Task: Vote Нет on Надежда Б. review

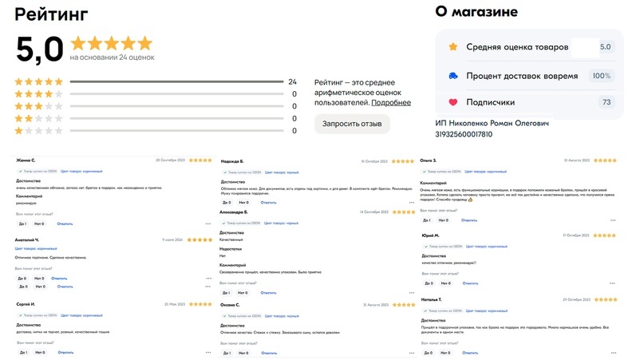Action: pyautogui.click(x=244, y=202)
